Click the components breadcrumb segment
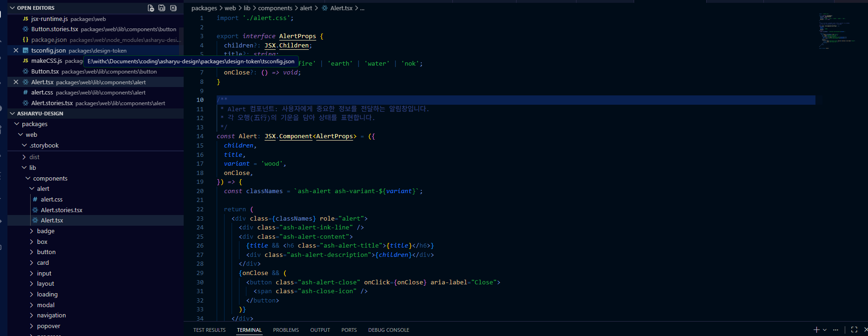Image resolution: width=868 pixels, height=336 pixels. [x=275, y=8]
